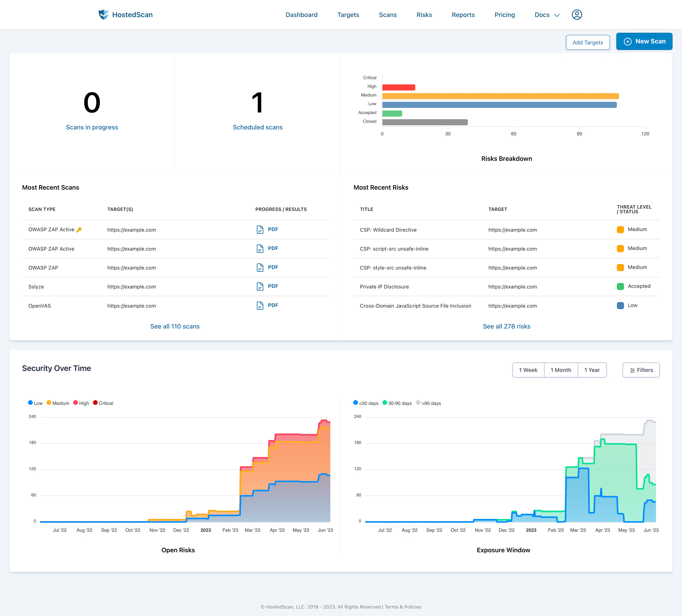Click the plus icon on New Scan
Screen dimensions: 682x616
pyautogui.click(x=628, y=42)
